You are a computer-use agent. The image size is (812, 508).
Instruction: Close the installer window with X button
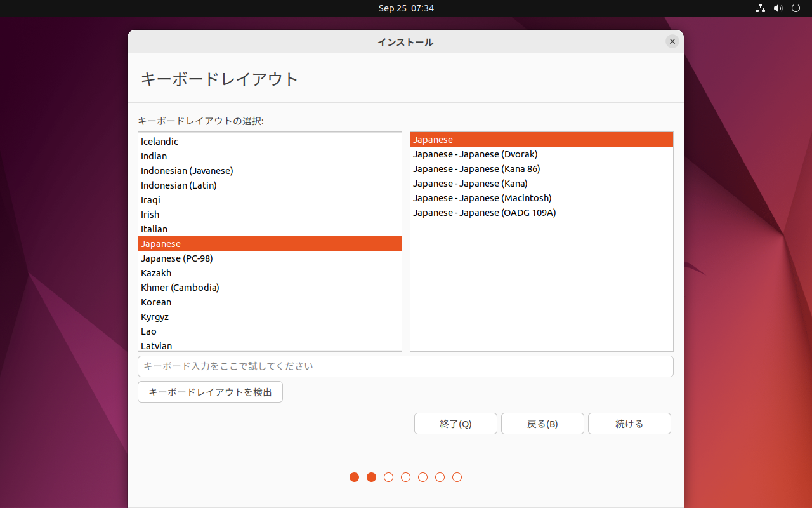tap(672, 41)
